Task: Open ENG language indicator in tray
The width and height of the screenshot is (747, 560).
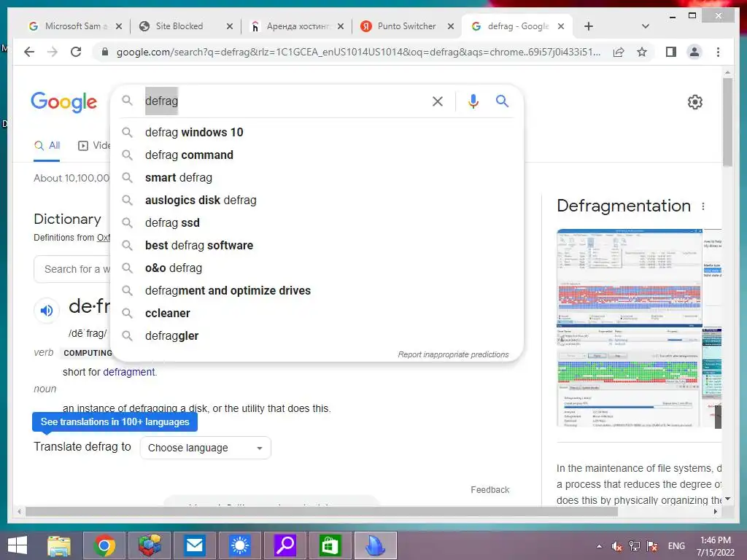Action: (676, 546)
